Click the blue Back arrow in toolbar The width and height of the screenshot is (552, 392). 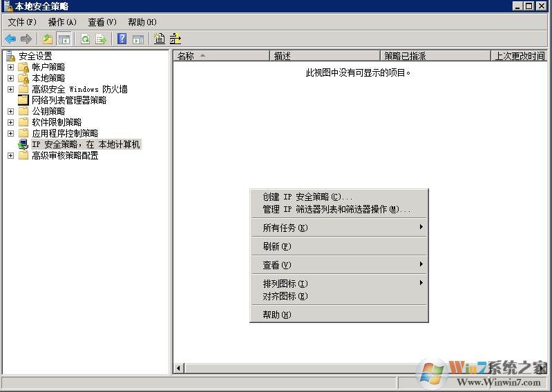(x=10, y=39)
